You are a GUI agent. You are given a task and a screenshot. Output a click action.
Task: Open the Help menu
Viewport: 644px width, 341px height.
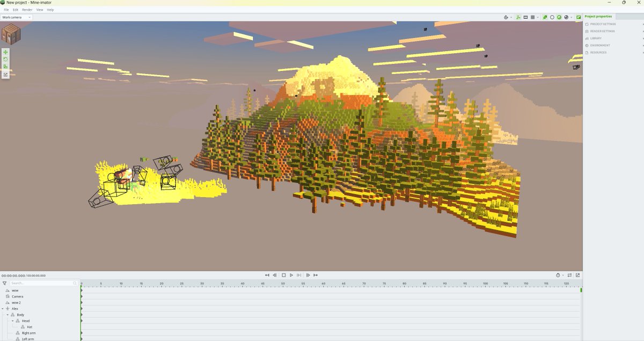50,10
